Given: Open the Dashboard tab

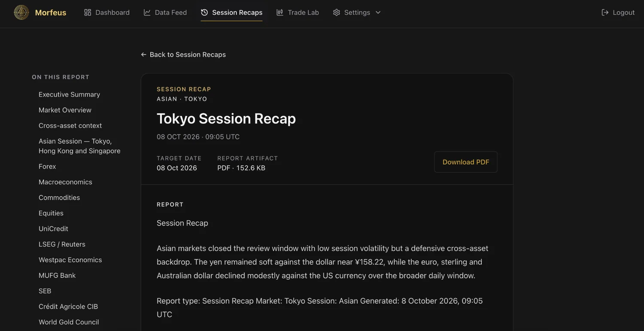Looking at the screenshot, I should (x=107, y=12).
